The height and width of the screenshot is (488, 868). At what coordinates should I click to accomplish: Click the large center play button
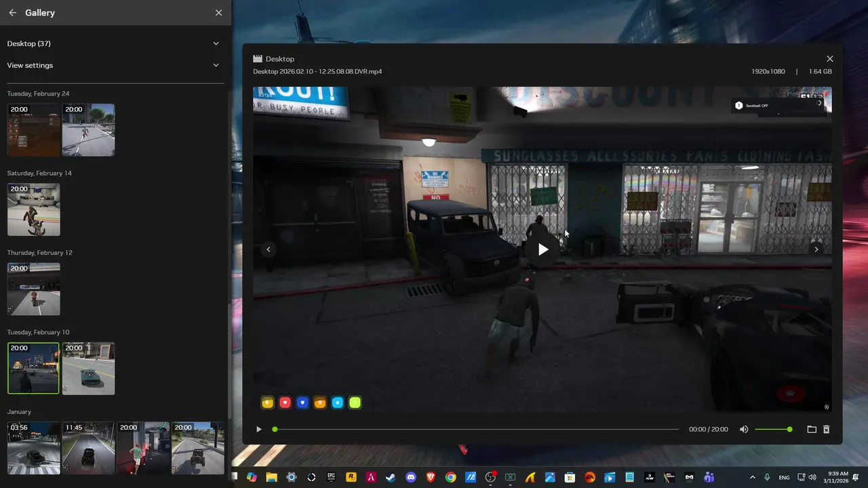tap(542, 249)
